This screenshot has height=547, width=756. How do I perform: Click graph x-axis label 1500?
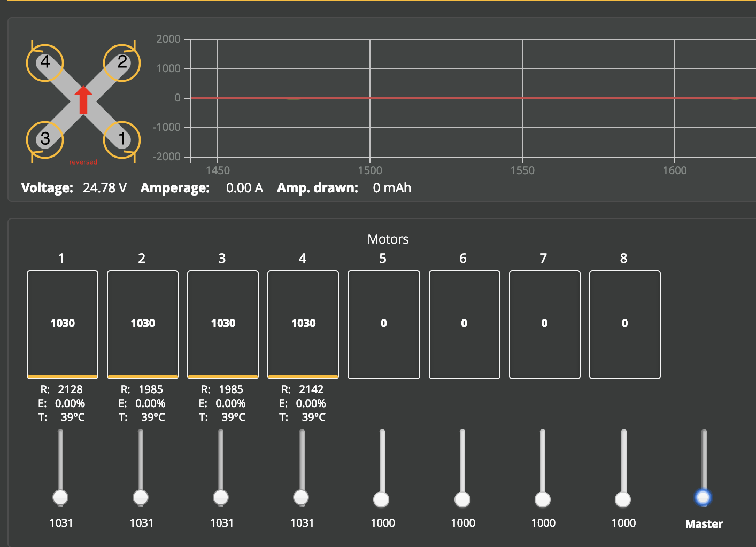tap(370, 170)
